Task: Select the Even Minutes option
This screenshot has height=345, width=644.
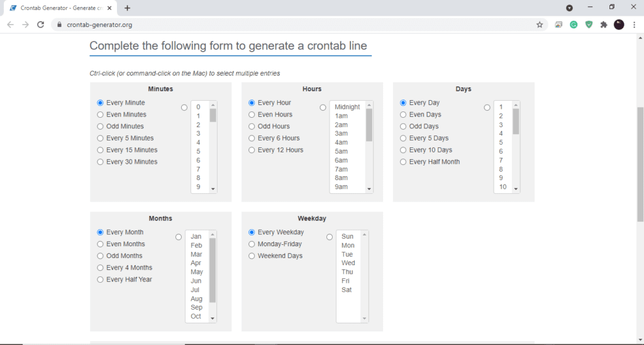Action: (x=100, y=115)
